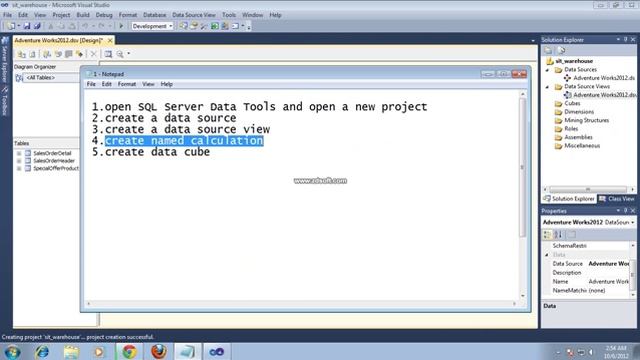
Task: Open the Build menu
Action: pyautogui.click(x=83, y=15)
